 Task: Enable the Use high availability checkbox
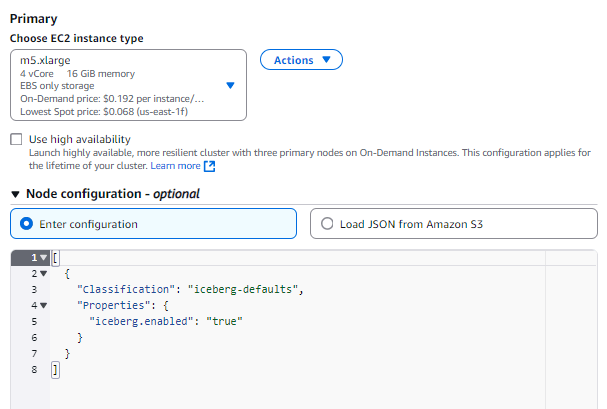tap(16, 139)
